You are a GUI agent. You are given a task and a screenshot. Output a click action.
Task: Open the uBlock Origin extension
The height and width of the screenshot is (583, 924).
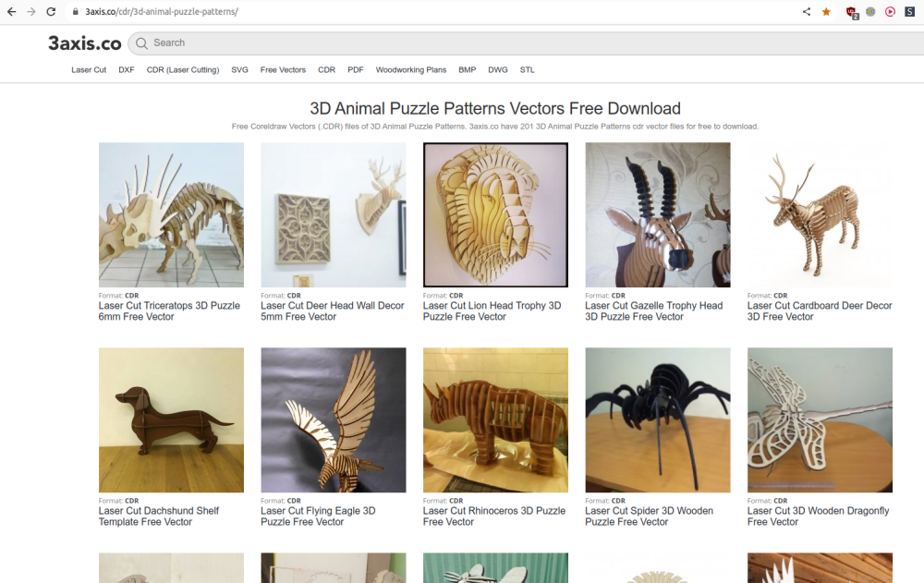click(853, 12)
